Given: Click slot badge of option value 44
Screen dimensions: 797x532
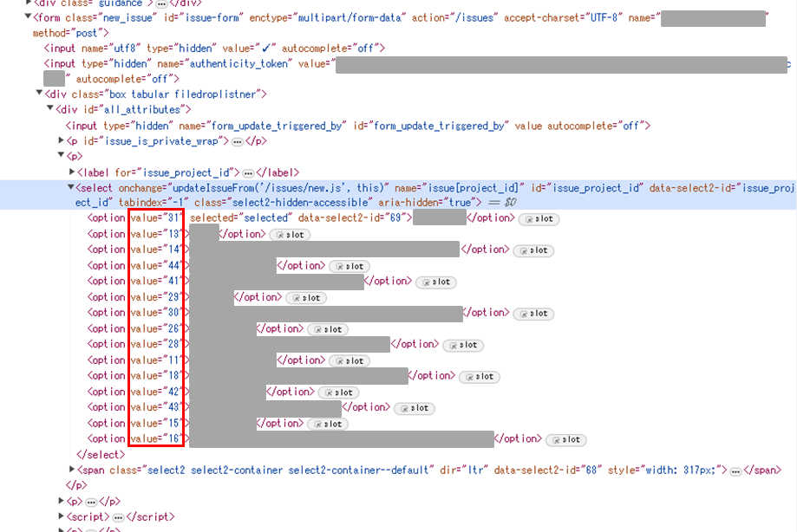Looking at the screenshot, I should (x=350, y=266).
